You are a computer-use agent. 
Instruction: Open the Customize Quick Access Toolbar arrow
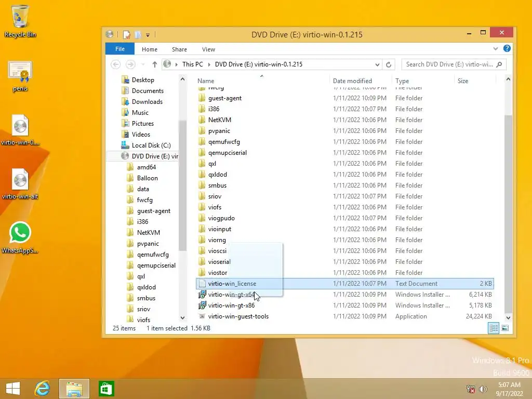(x=148, y=35)
